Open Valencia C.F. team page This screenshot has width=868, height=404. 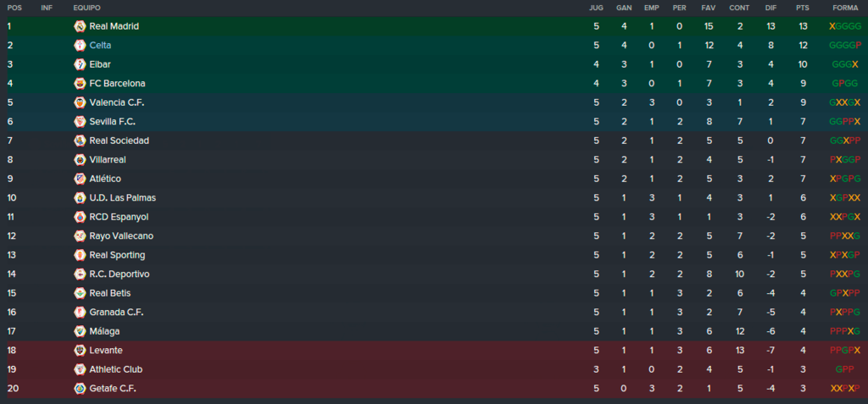(117, 102)
